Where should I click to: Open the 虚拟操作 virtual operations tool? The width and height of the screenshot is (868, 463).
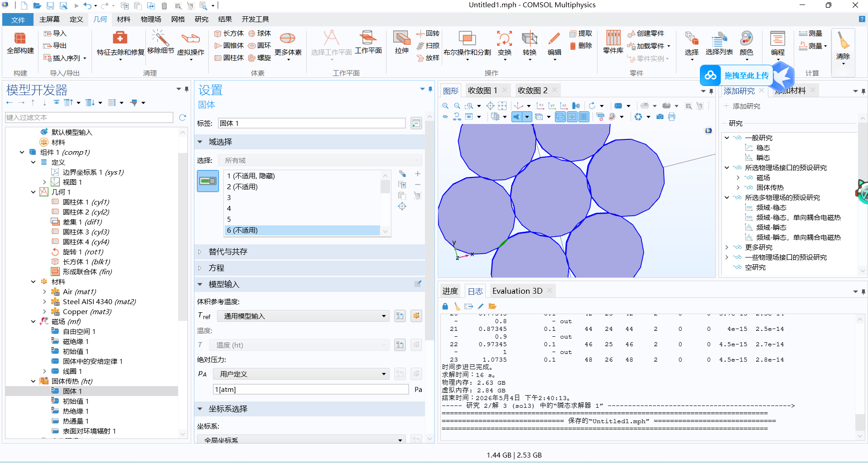tap(191, 44)
